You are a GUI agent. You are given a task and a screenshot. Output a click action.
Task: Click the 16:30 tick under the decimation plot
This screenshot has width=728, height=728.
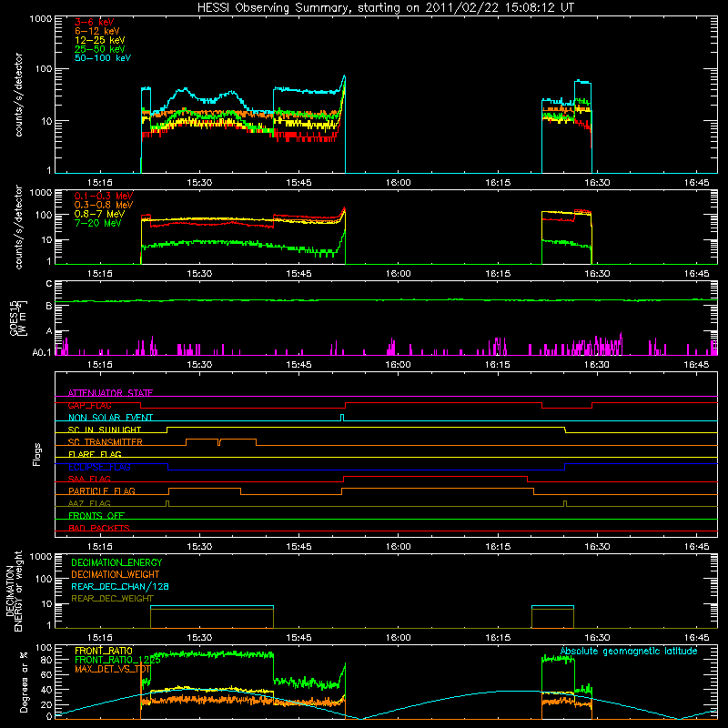point(597,638)
